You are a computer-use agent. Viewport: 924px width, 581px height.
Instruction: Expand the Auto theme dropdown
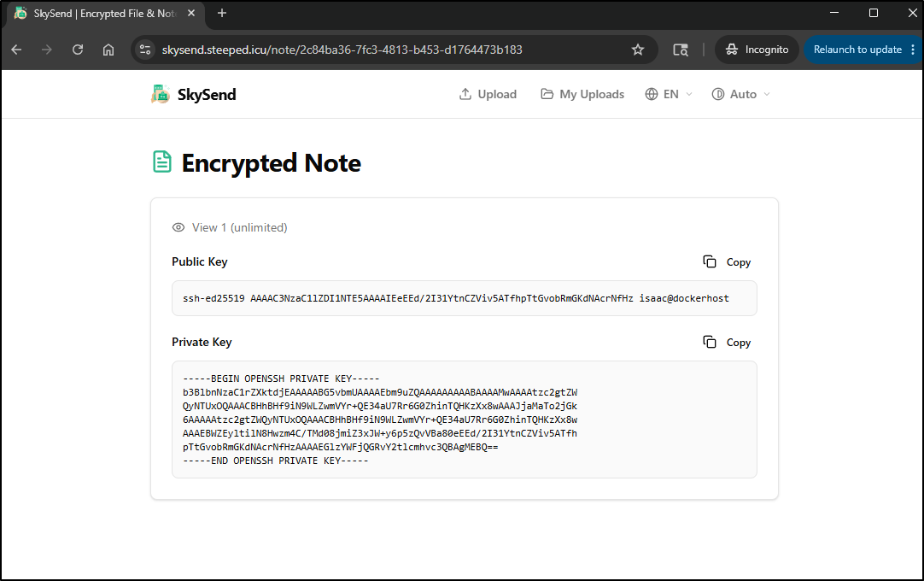pyautogui.click(x=740, y=94)
